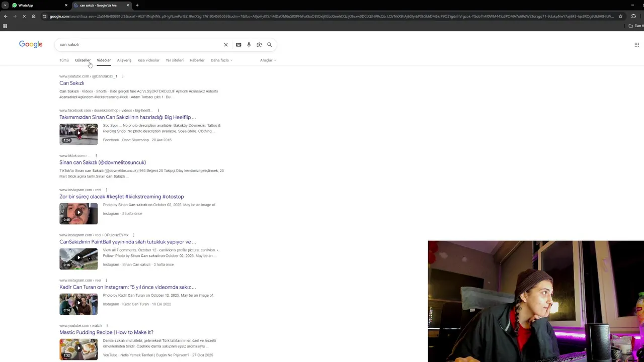
Task: Open Tüm Yer İmleri bookmarks folder
Action: (x=636, y=26)
